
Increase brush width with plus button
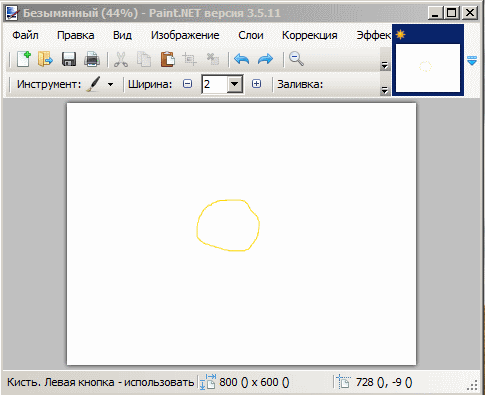point(256,84)
